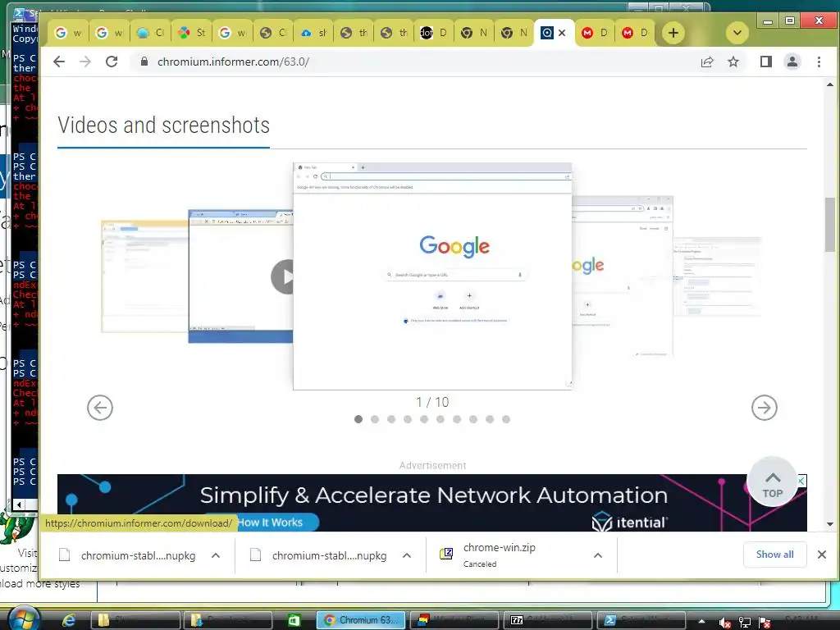Expand the tab search dropdown chevron
Image resolution: width=840 pixels, height=630 pixels.
737,33
